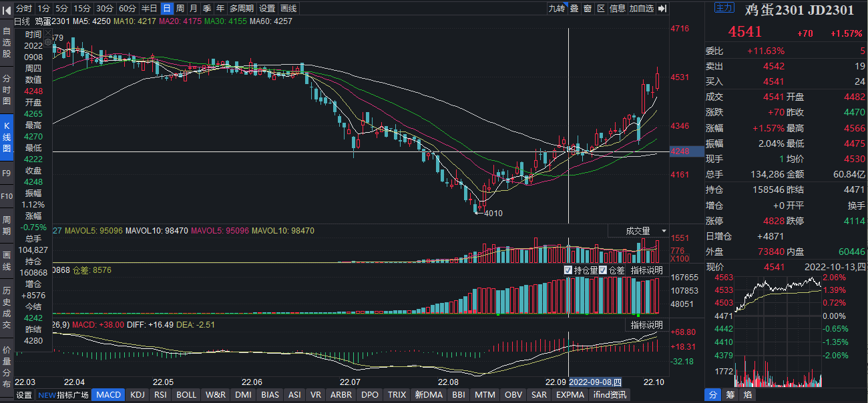868x403 pixels.
Task: Switch to the BOLL indicator tab
Action: click(x=186, y=395)
